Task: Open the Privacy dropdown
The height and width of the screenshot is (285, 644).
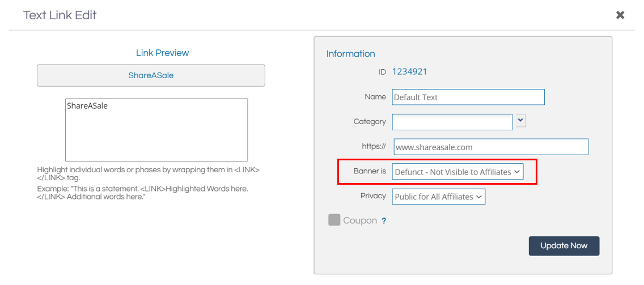Action: 439,196
